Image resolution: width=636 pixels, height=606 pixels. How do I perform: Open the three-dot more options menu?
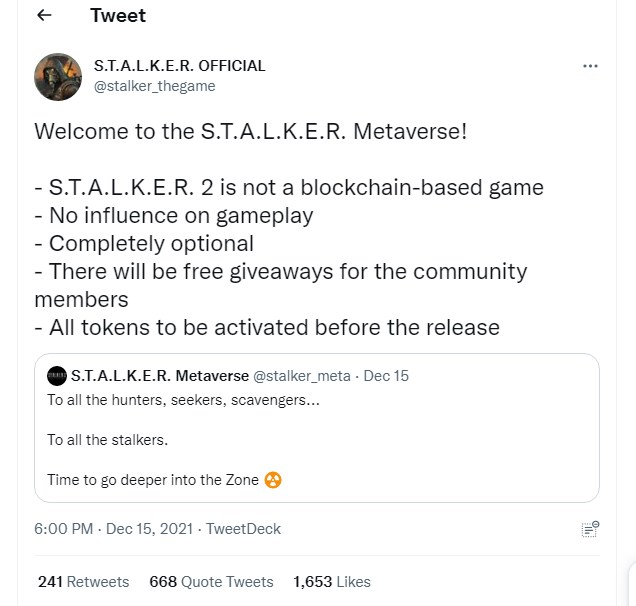(x=590, y=66)
